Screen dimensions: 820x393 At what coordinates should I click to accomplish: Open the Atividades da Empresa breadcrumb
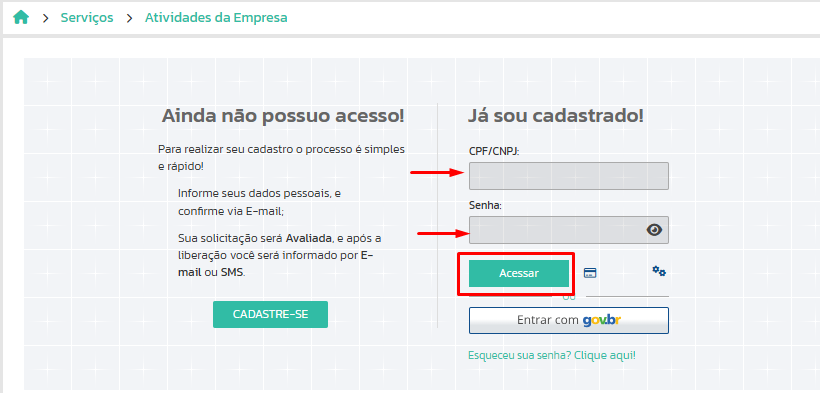click(x=216, y=17)
